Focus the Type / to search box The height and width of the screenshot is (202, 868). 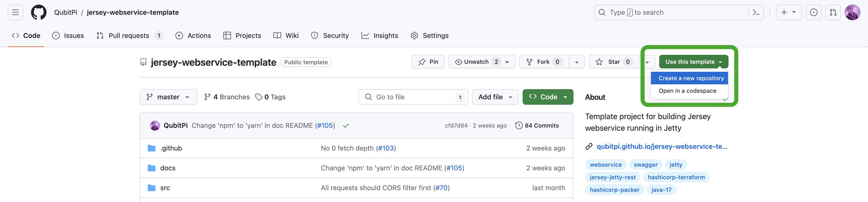click(x=679, y=12)
